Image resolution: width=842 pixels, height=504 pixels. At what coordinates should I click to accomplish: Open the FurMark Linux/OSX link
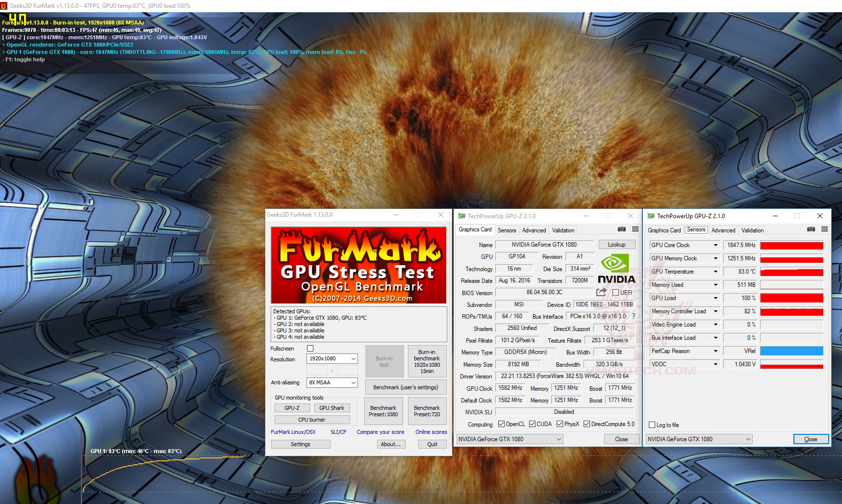click(293, 432)
